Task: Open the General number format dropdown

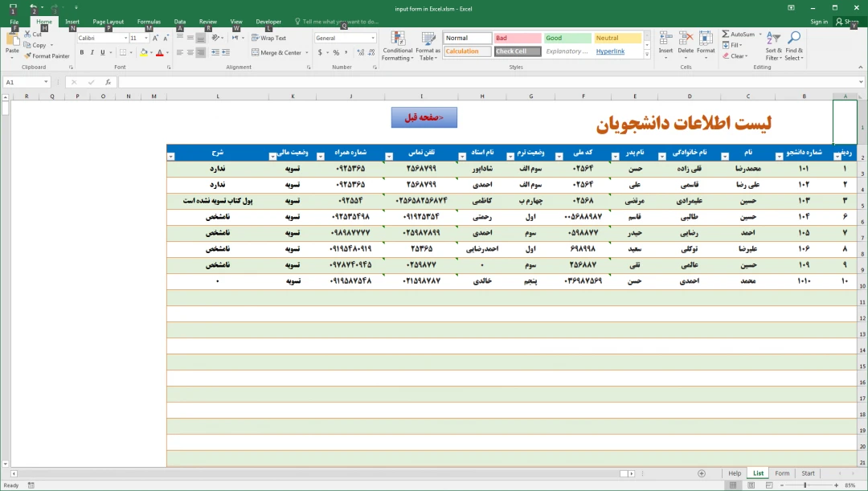Action: 373,39
